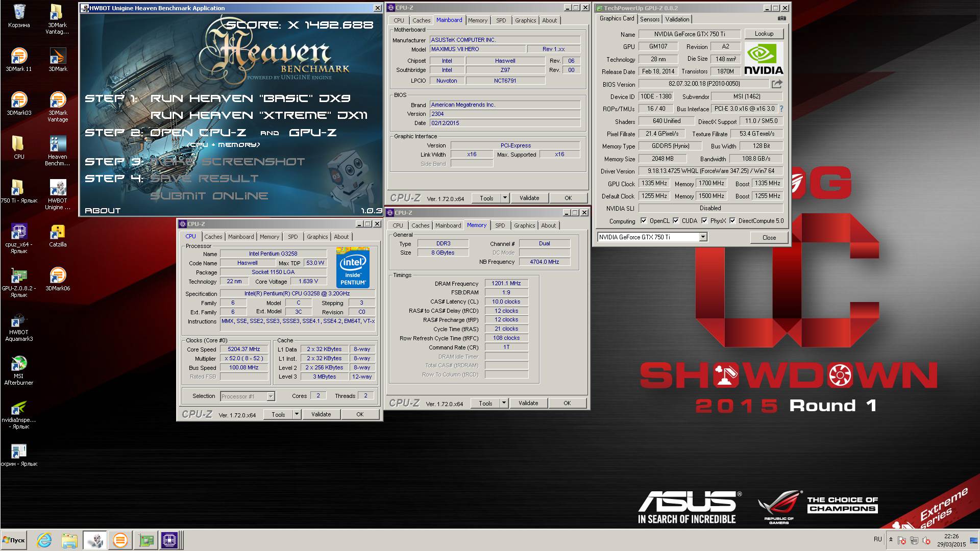Image resolution: width=980 pixels, height=551 pixels.
Task: Click the RU language indicator in tray
Action: (x=877, y=539)
